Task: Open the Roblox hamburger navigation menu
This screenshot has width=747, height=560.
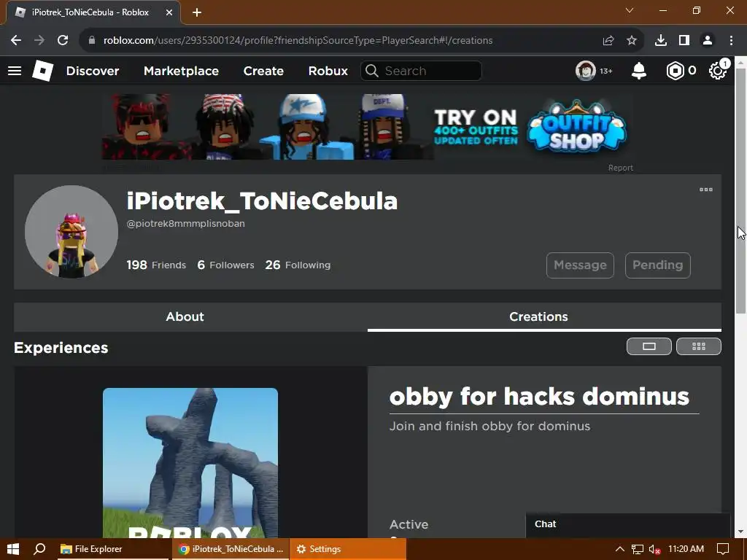Action: click(x=15, y=71)
